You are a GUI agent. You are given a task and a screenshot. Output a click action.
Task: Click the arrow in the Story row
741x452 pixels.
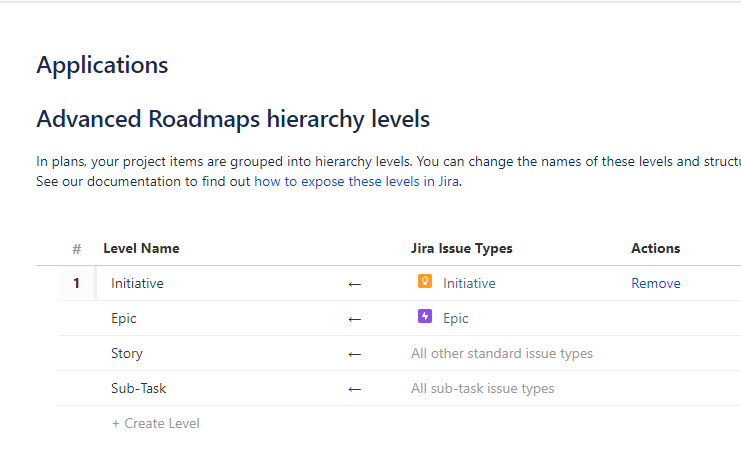pyautogui.click(x=354, y=354)
